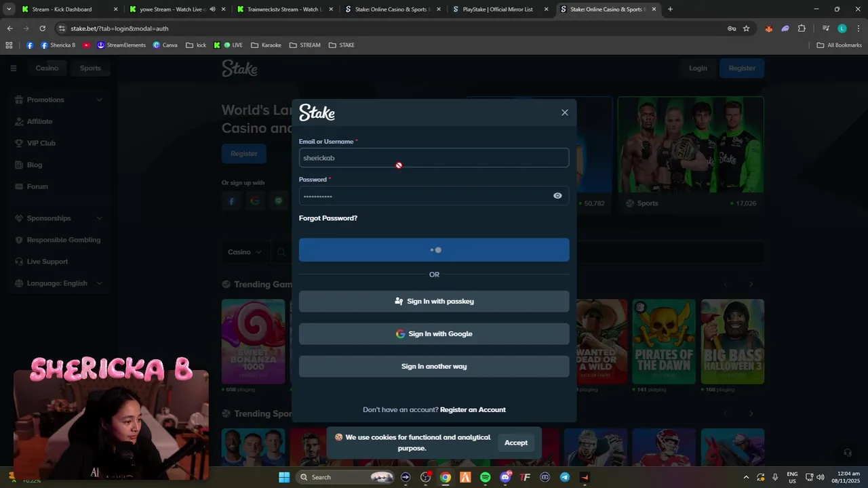The width and height of the screenshot is (868, 488).
Task: Expand the Sponsorships sidebar menu
Action: click(x=58, y=218)
